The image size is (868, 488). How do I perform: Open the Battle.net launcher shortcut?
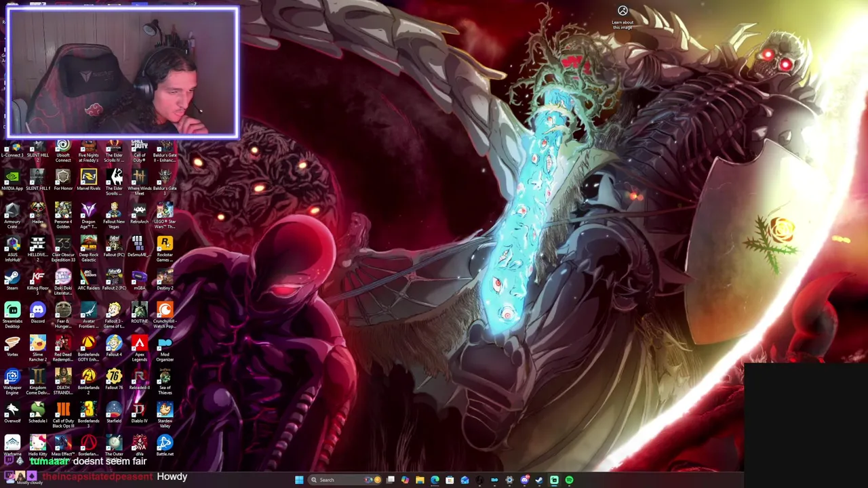coord(165,446)
